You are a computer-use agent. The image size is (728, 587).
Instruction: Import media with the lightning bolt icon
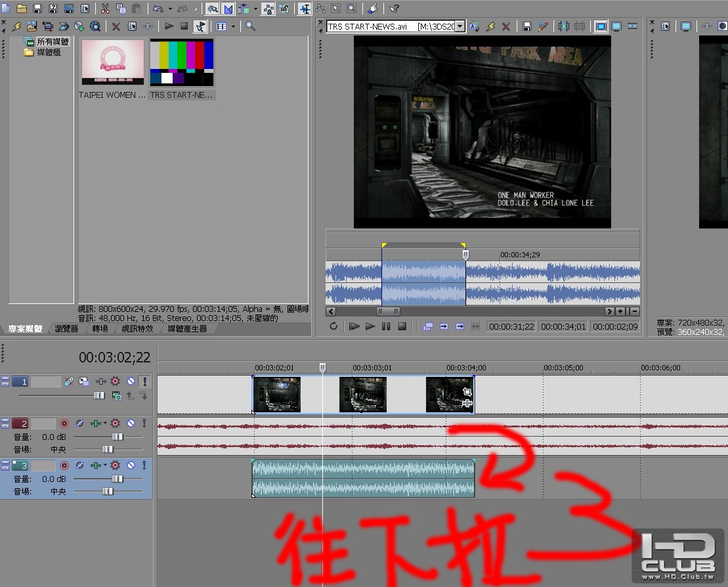tap(16, 26)
